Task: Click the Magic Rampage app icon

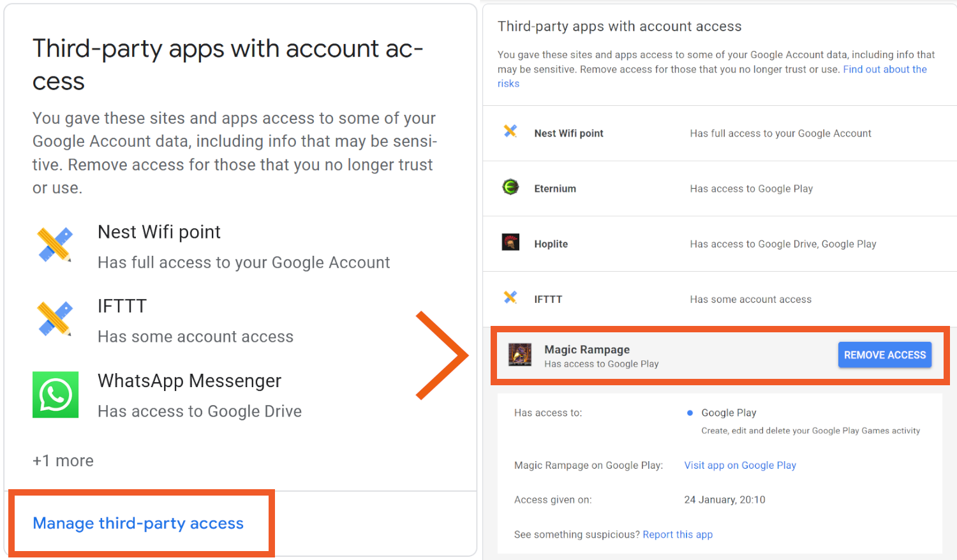Action: point(520,355)
